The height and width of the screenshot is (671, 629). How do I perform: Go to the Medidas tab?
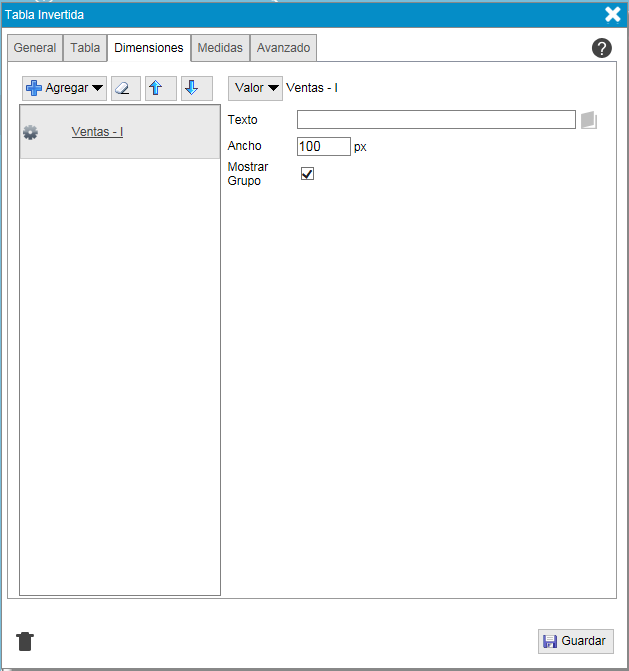point(220,47)
